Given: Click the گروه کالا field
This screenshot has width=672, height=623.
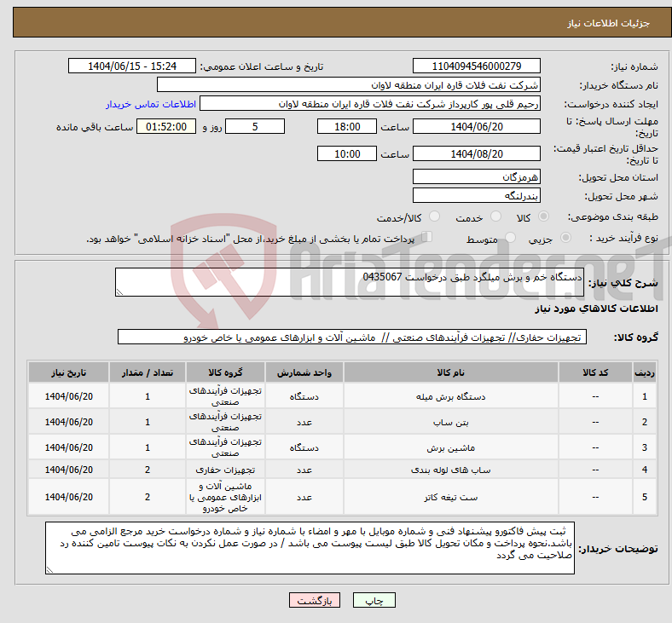Looking at the screenshot, I should 352,337.
